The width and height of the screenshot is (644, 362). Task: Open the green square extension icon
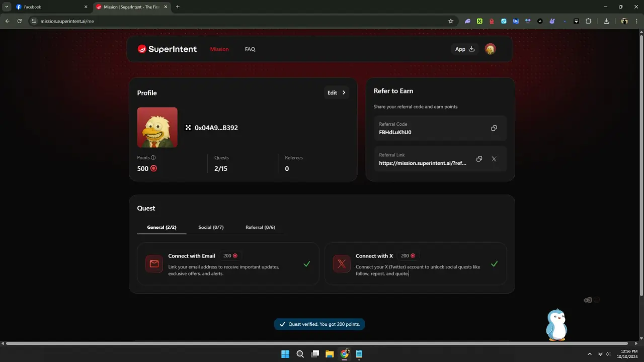point(479,21)
